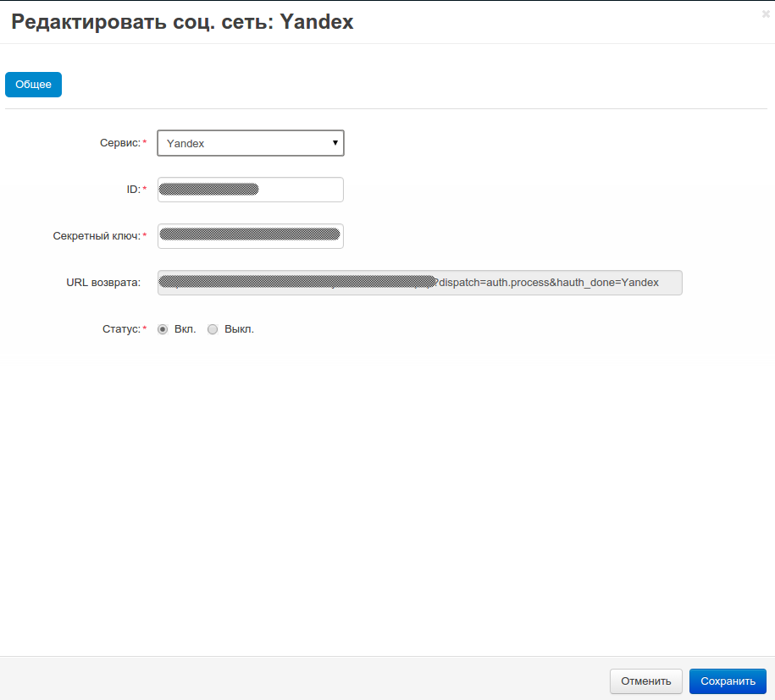Switch to the Общее tab

pyautogui.click(x=34, y=85)
